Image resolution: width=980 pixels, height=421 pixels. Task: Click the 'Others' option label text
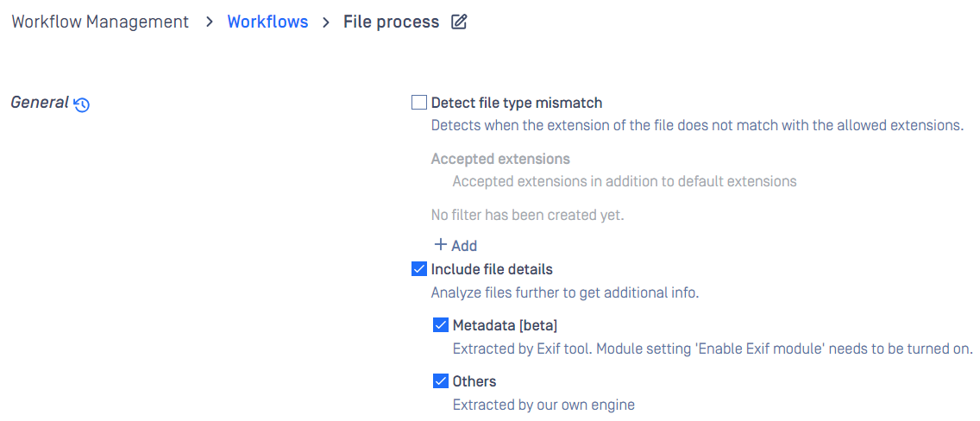click(x=474, y=381)
